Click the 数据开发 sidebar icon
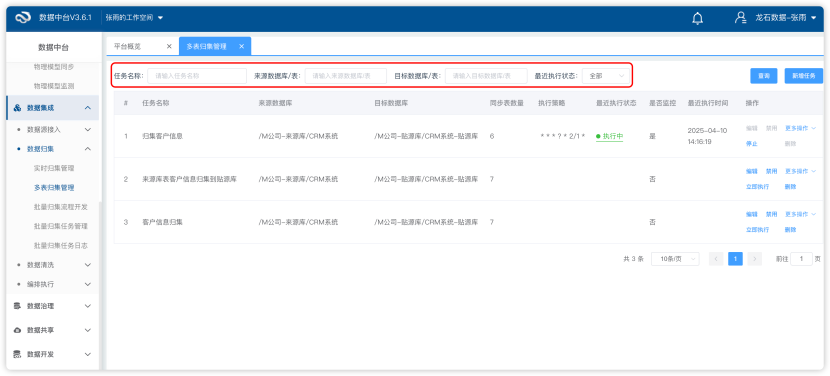830x376 pixels. [17, 354]
